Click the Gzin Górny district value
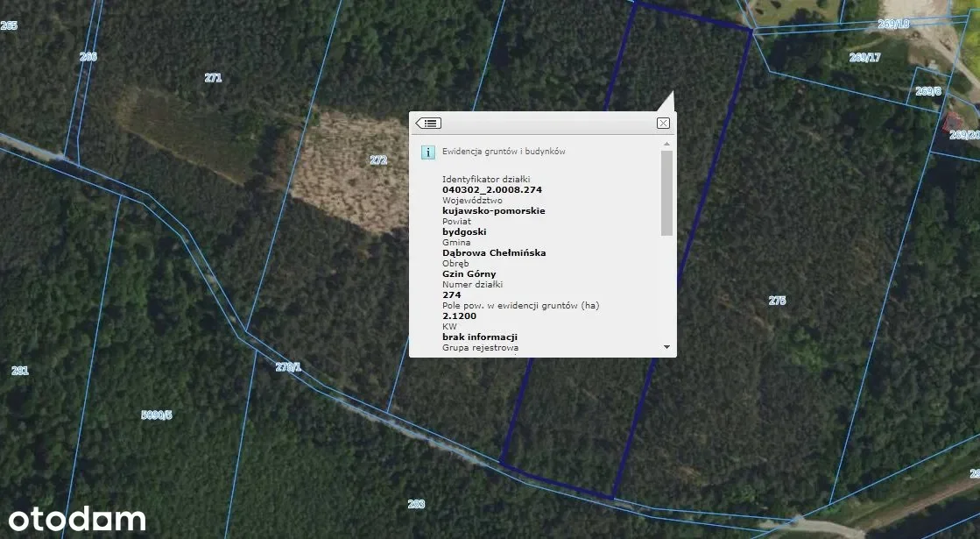Screen dimensions: 980x539 click(x=469, y=273)
